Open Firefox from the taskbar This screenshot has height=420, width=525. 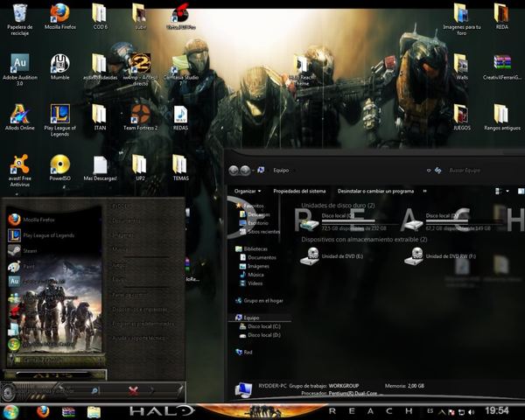tap(43, 411)
